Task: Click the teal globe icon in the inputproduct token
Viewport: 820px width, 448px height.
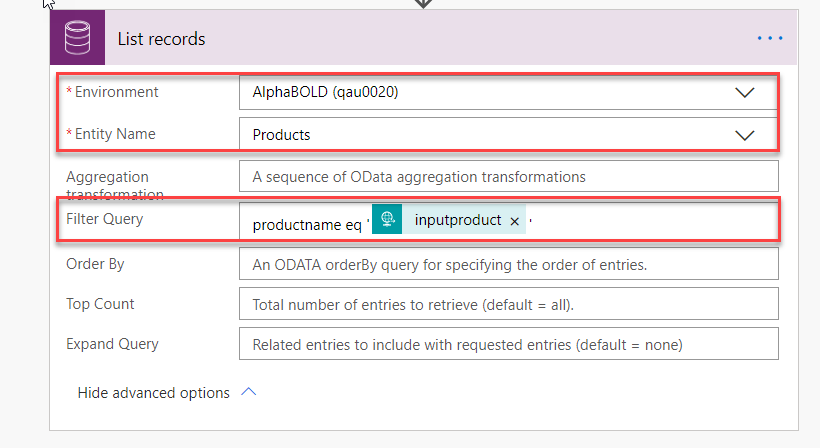Action: (387, 219)
